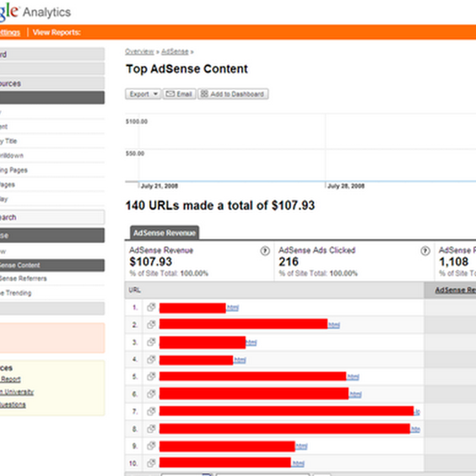Open the html link in row 9
The width and height of the screenshot is (476, 476).
pyautogui.click(x=302, y=446)
